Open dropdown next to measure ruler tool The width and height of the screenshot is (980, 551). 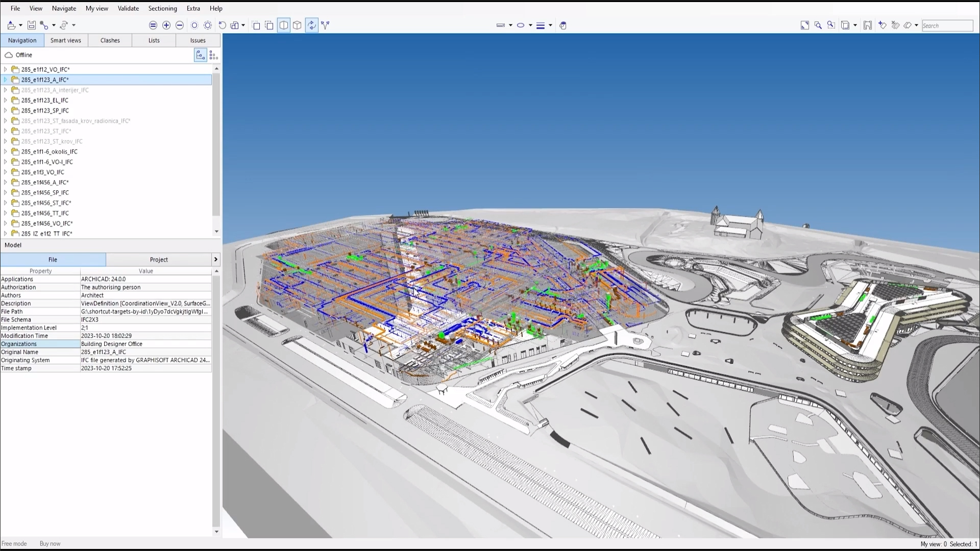click(x=510, y=26)
